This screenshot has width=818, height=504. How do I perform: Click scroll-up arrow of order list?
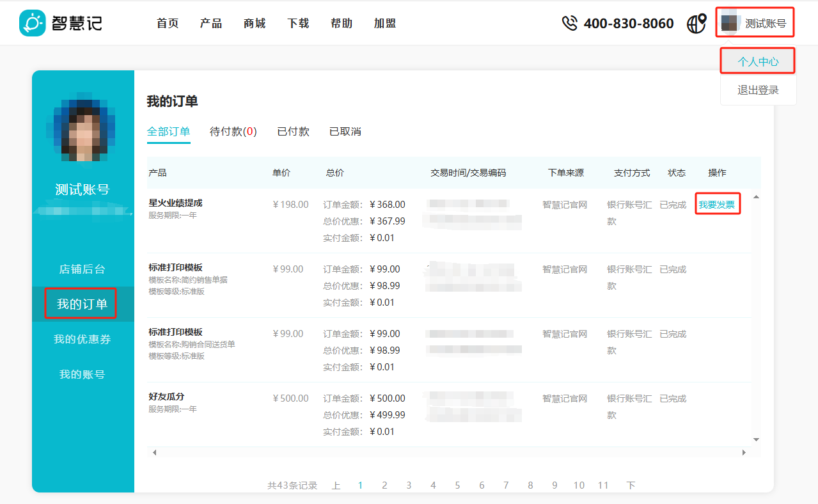click(756, 197)
